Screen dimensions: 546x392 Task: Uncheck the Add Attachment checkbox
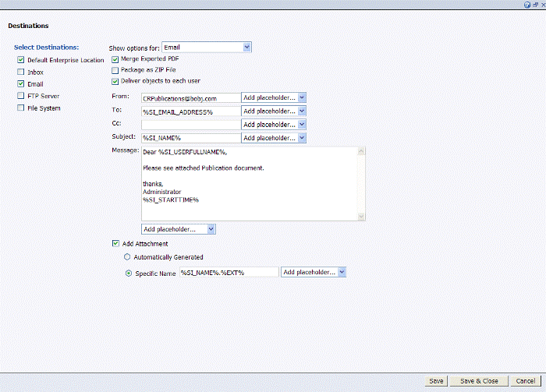pyautogui.click(x=115, y=243)
